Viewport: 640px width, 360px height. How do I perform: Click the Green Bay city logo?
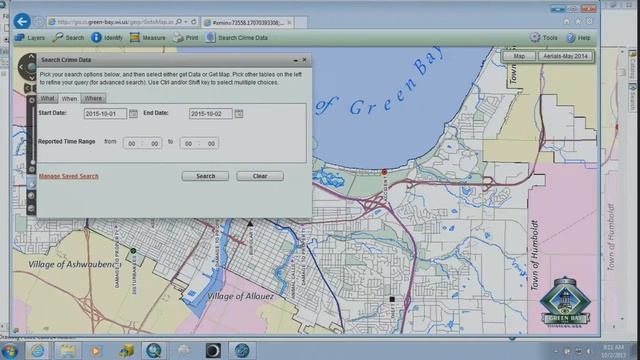565,302
